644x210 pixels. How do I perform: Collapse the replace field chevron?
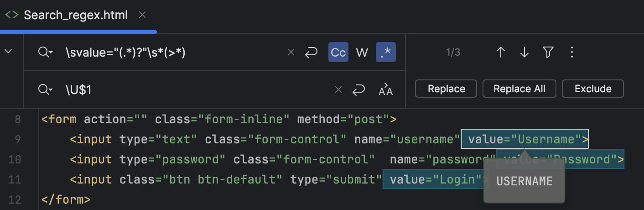click(8, 52)
